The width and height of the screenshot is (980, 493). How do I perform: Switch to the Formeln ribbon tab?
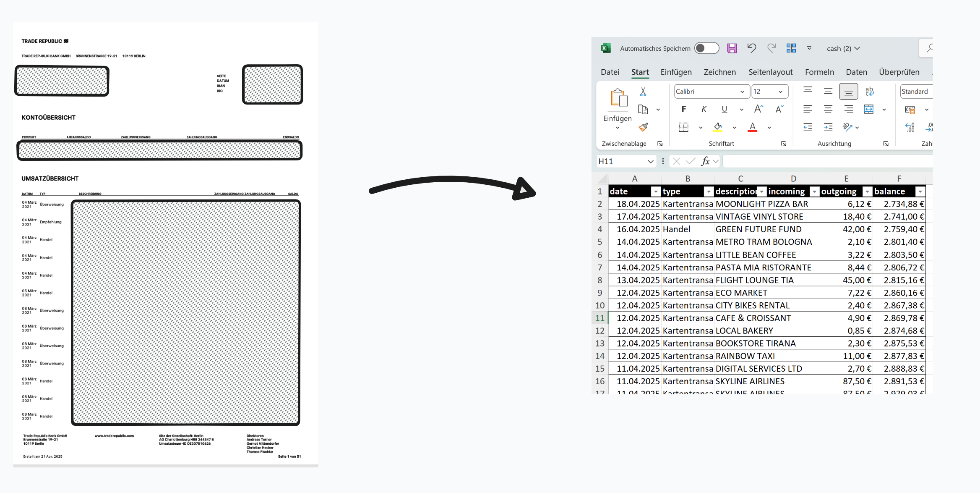pyautogui.click(x=819, y=72)
